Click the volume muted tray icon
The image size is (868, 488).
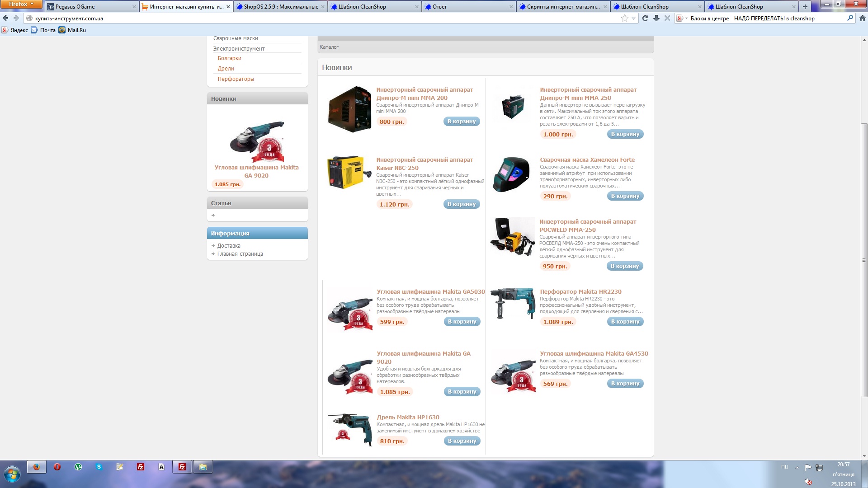click(808, 482)
